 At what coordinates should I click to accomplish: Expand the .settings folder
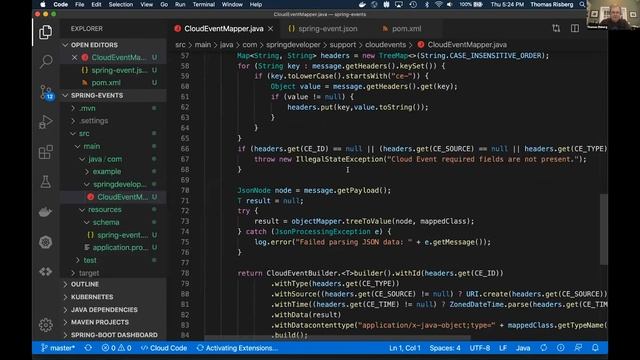coord(113,121)
